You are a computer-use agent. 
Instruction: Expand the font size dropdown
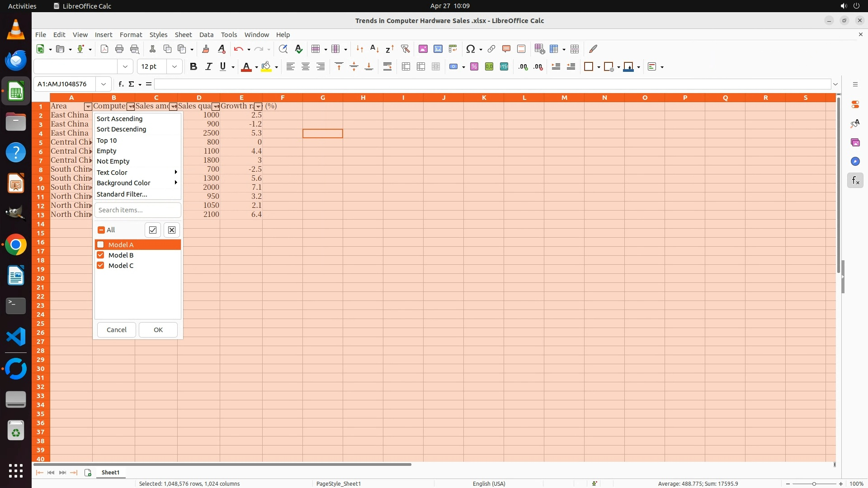[x=174, y=67]
